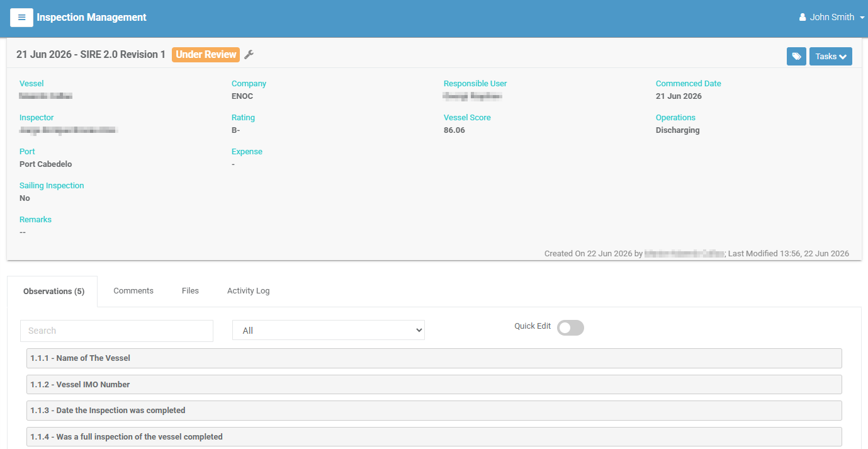Switch to the Activity Log tab
The height and width of the screenshot is (449, 868).
pyautogui.click(x=249, y=291)
